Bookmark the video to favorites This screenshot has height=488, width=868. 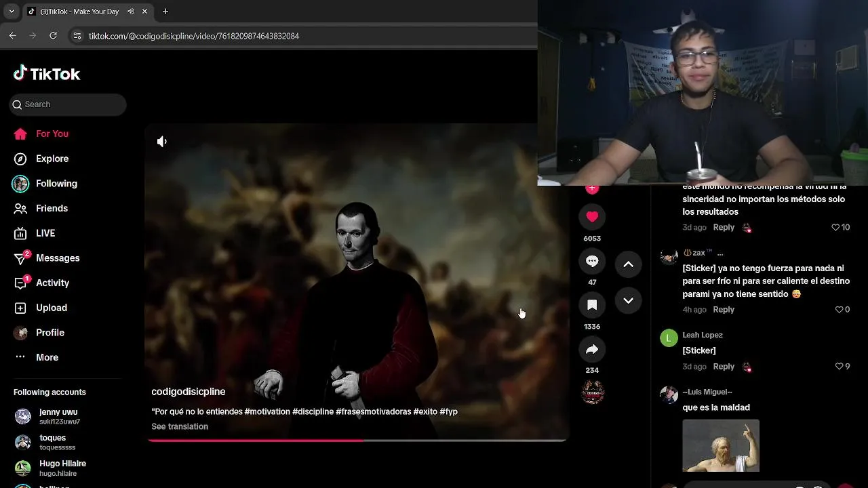coord(592,305)
